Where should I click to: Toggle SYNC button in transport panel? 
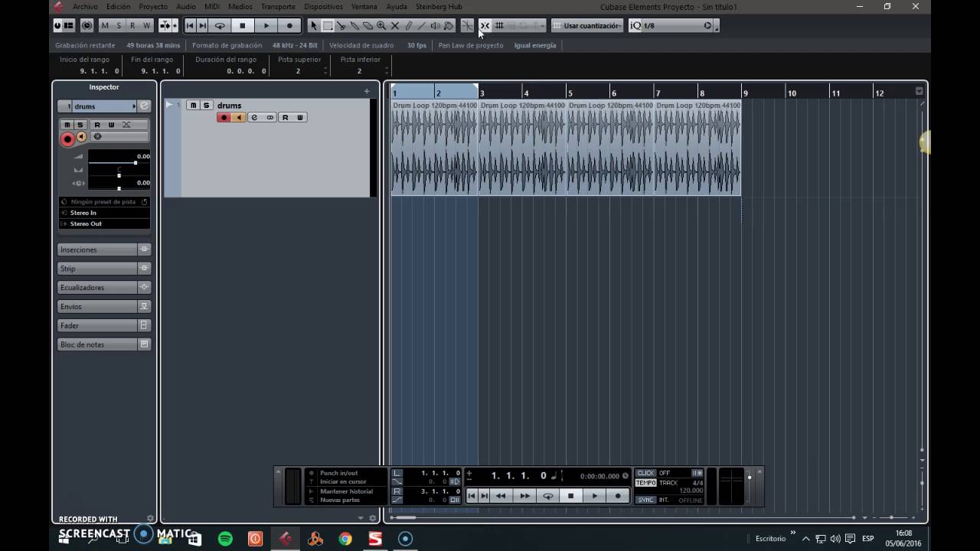coord(646,500)
